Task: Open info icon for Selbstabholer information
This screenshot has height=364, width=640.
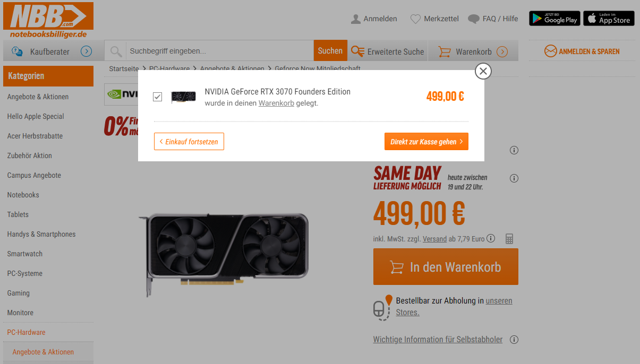Action: click(x=514, y=340)
